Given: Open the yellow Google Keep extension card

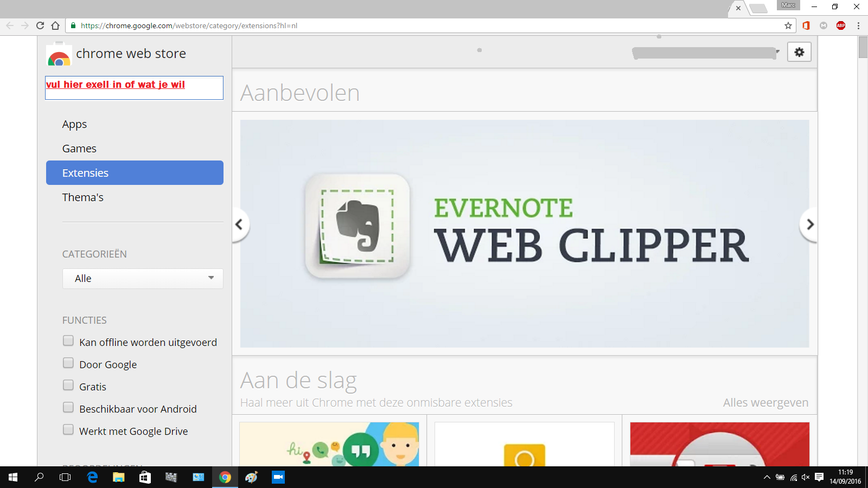Looking at the screenshot, I should coord(525,444).
